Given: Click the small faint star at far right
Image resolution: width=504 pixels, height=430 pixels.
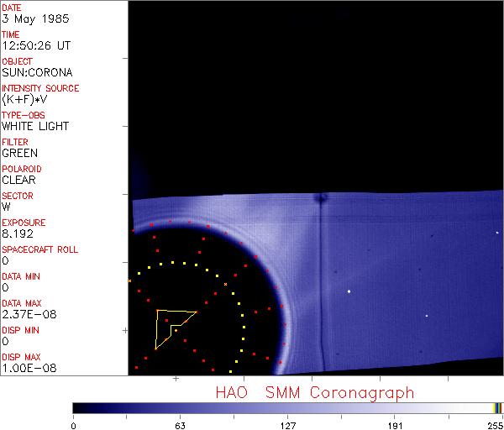Looking at the screenshot, I should (427, 316).
